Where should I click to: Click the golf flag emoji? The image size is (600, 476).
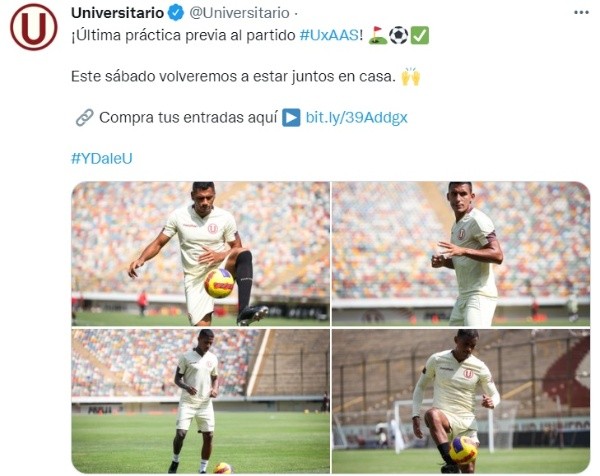378,35
